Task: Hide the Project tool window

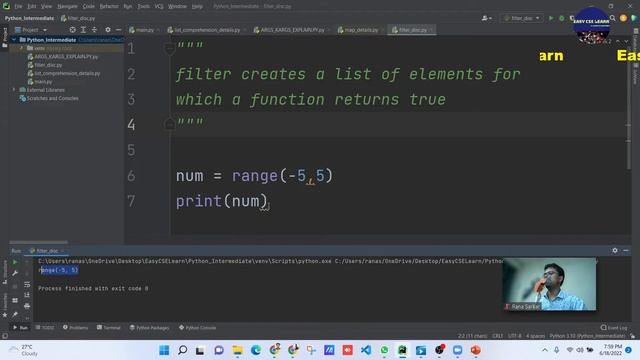Action: click(118, 30)
